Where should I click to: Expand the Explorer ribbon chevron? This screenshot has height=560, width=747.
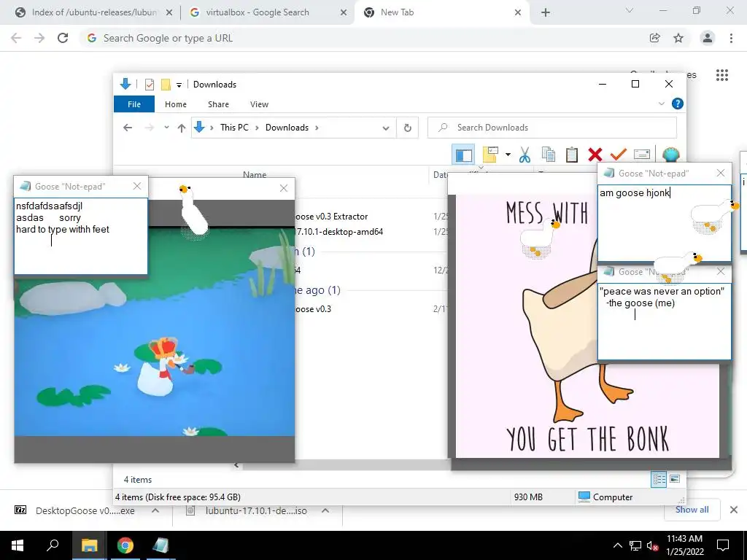click(x=661, y=104)
